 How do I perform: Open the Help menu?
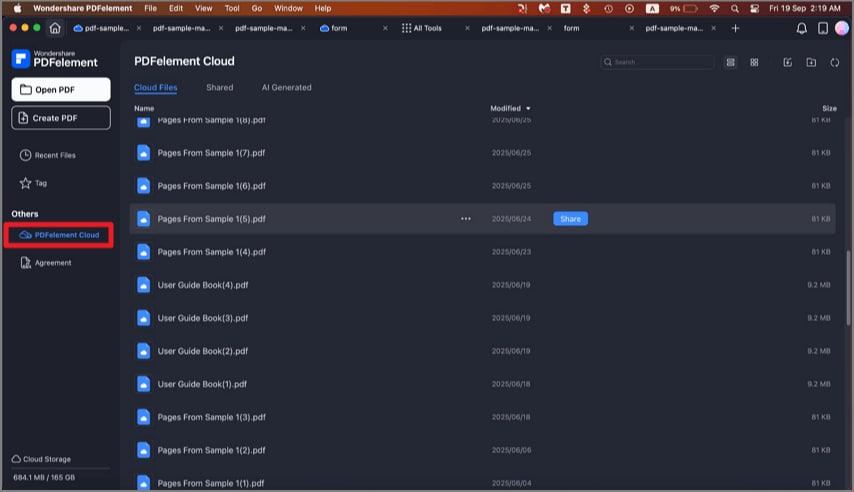click(323, 8)
